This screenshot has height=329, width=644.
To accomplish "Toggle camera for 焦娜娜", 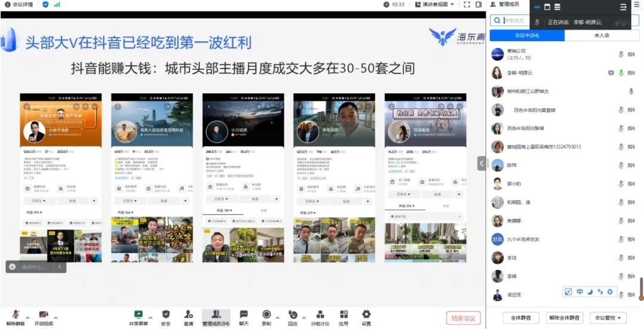I will click(631, 220).
